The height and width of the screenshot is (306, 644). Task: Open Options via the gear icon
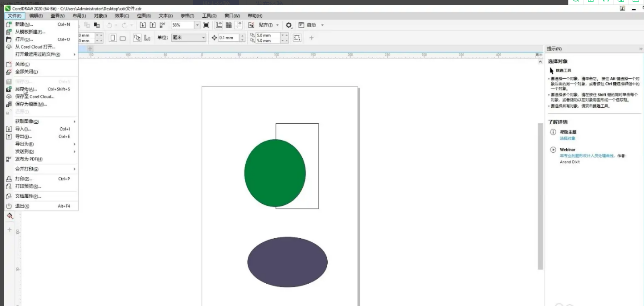(288, 25)
